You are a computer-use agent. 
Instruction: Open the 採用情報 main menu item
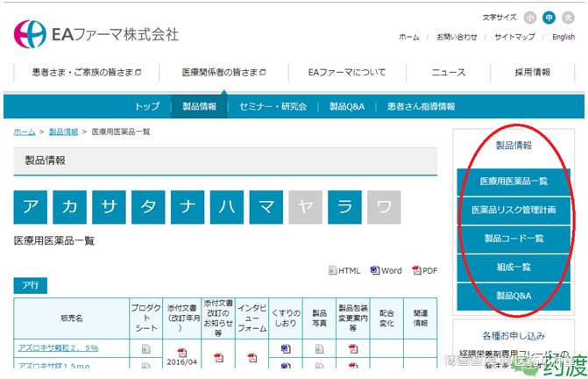(533, 72)
